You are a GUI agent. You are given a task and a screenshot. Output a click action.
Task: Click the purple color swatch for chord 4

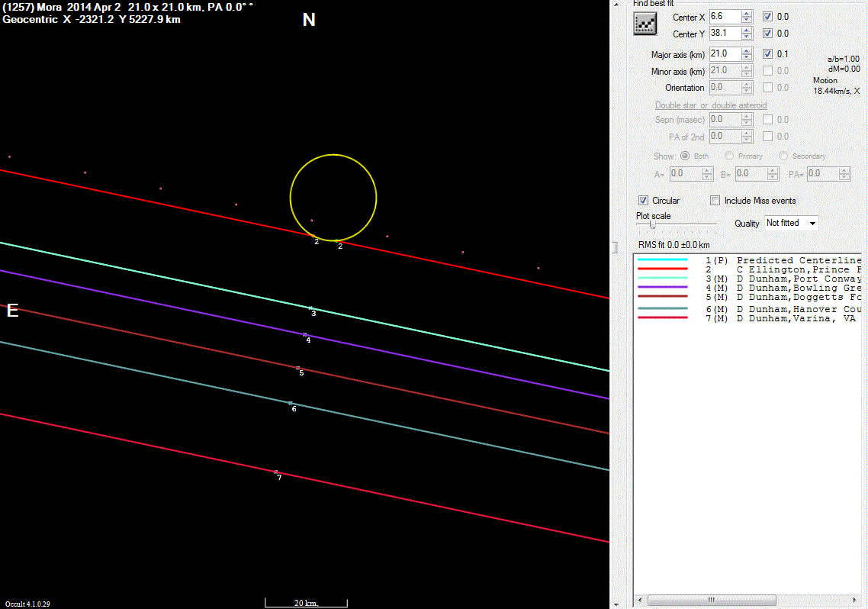pos(663,287)
